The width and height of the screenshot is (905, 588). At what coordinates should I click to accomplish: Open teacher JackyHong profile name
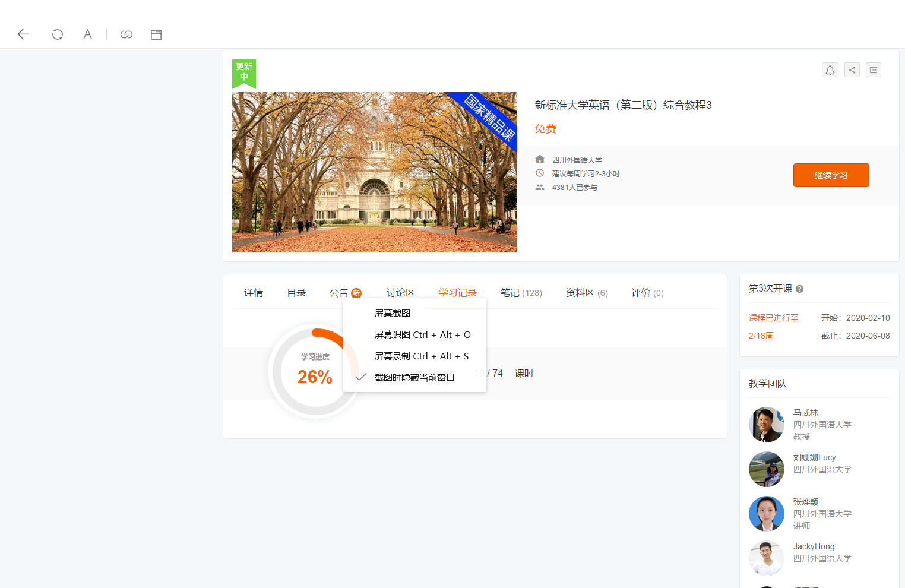pos(814,546)
